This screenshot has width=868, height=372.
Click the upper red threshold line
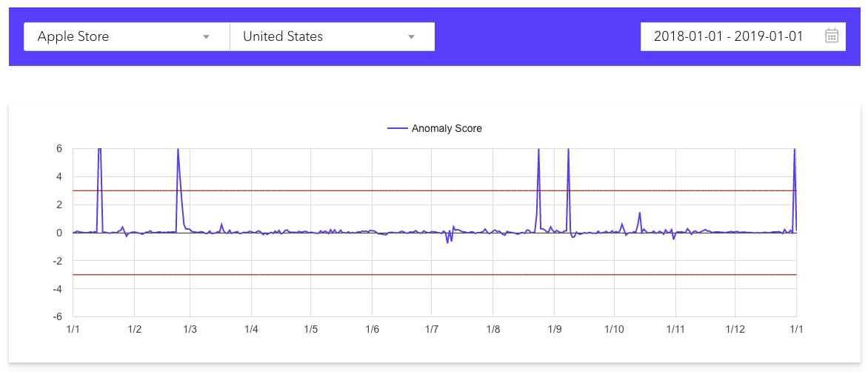point(370,190)
